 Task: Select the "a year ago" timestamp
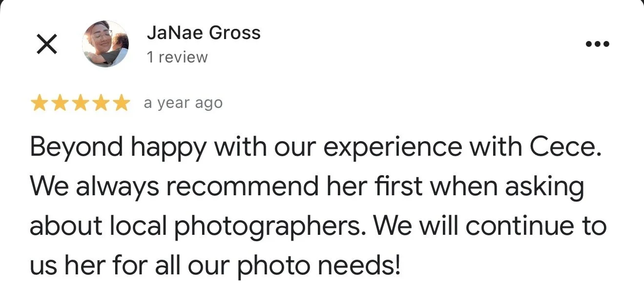tap(183, 104)
